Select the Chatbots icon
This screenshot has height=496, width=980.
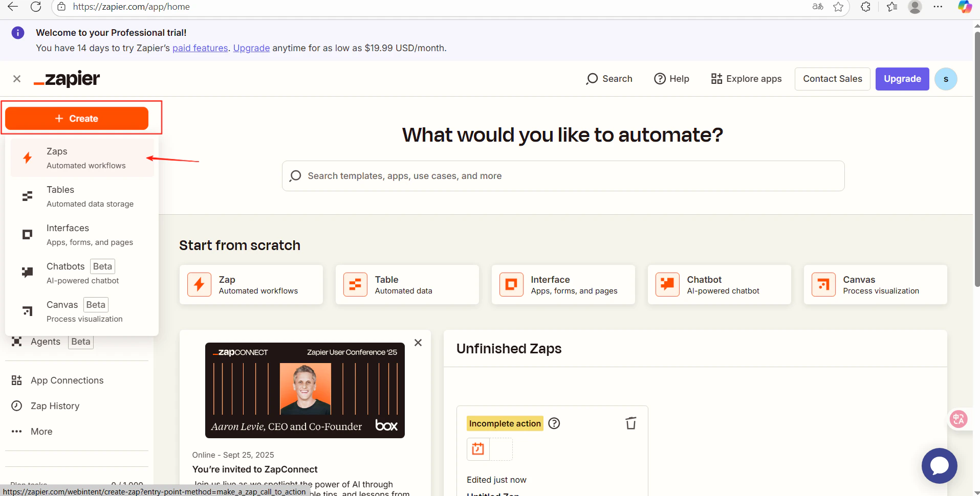point(27,272)
